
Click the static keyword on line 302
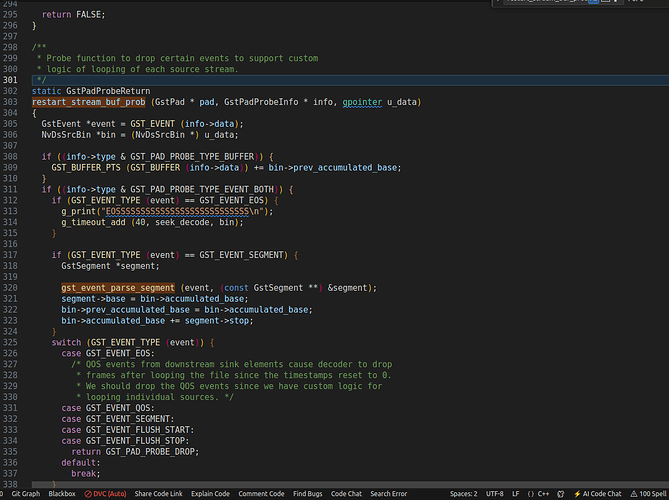pyautogui.click(x=46, y=91)
